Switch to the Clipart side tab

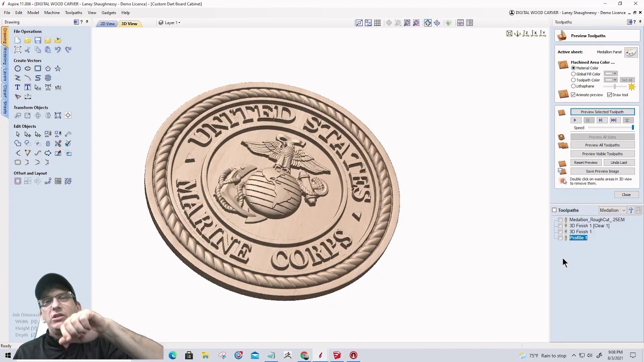click(x=5, y=91)
